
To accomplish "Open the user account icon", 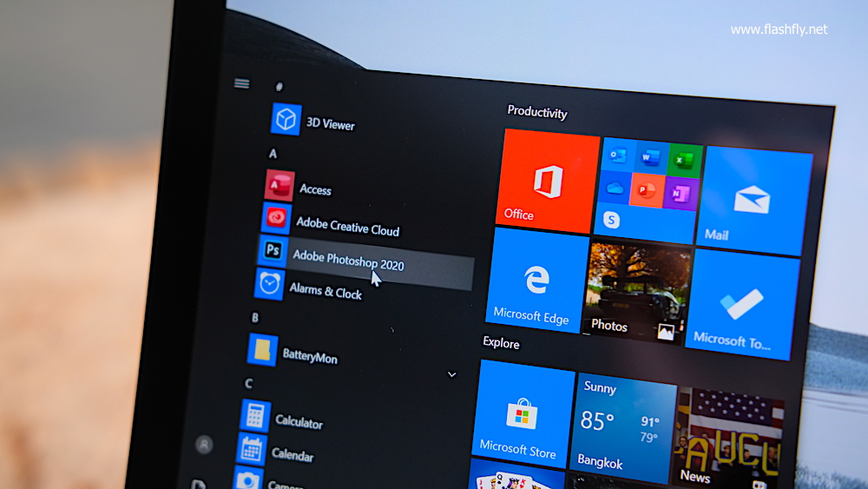I will 204,444.
